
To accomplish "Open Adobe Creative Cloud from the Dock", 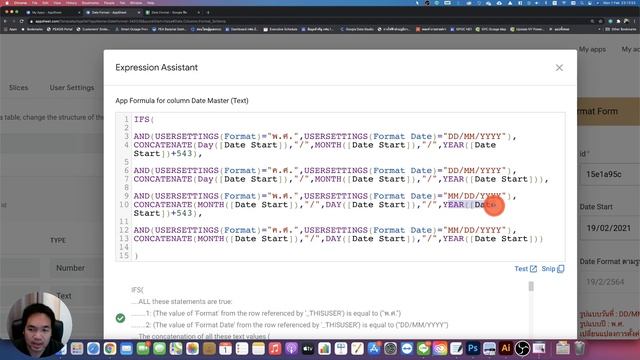I will tap(440, 348).
